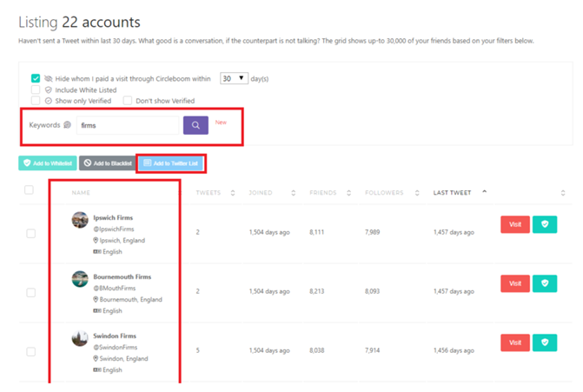Click the Name column header
Viewport: 583px width, 392px height.
click(x=81, y=193)
